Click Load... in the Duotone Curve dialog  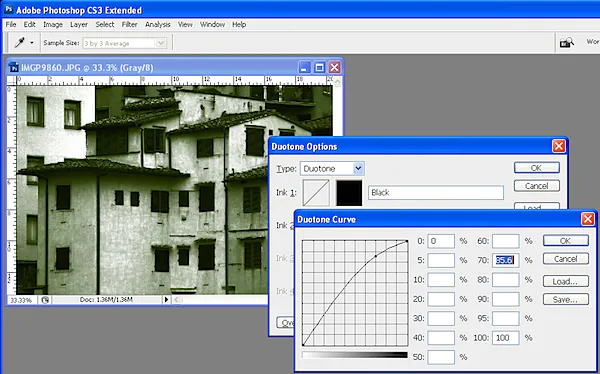click(566, 281)
